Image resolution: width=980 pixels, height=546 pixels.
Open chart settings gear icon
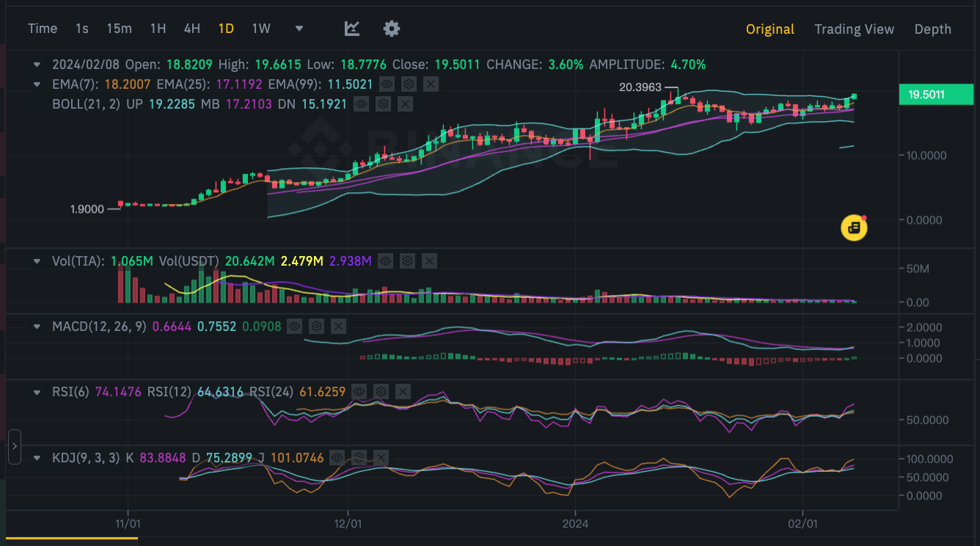click(392, 29)
